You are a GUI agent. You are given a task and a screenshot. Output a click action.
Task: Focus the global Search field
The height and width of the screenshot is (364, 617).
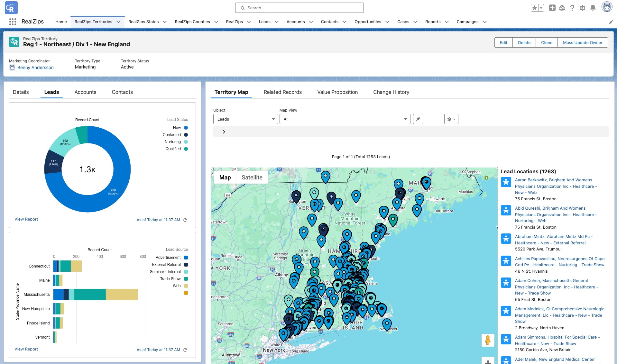299,8
